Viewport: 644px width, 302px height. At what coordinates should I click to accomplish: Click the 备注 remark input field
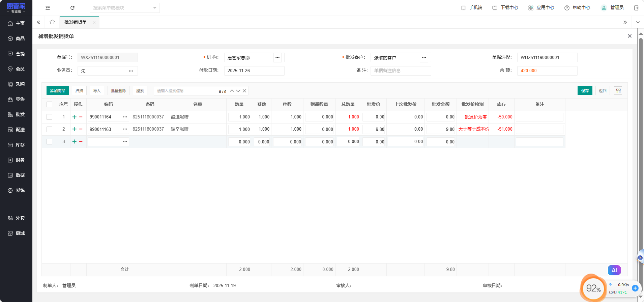[401, 71]
